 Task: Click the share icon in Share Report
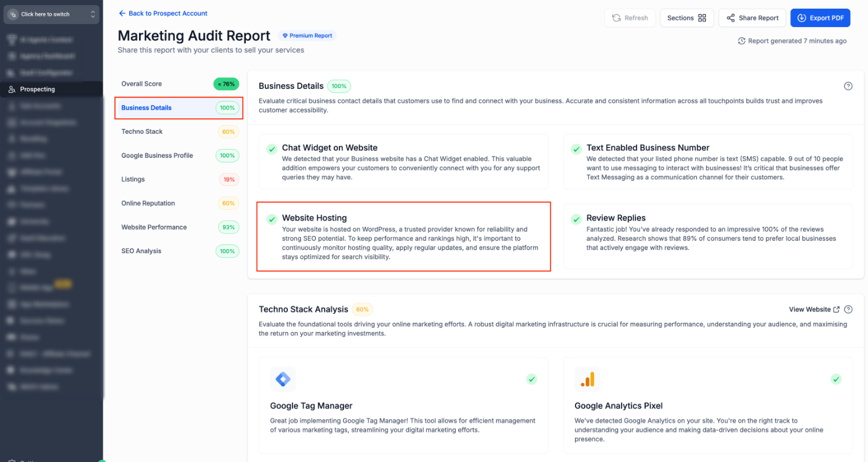click(731, 18)
